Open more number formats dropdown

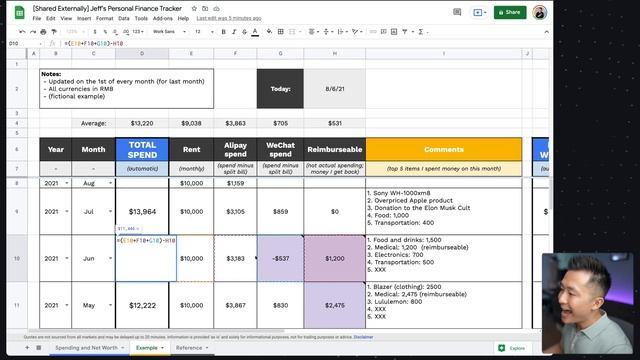pyautogui.click(x=138, y=32)
